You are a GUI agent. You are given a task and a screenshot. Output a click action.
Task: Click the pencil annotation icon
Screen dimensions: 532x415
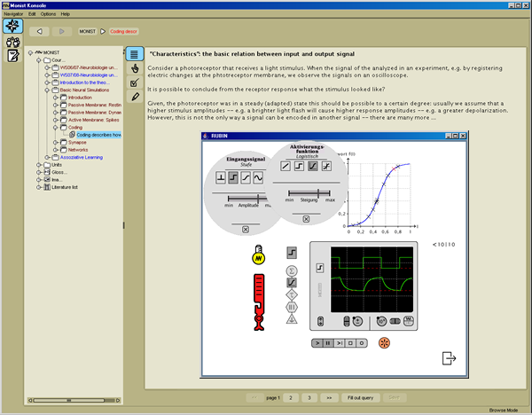click(x=134, y=96)
